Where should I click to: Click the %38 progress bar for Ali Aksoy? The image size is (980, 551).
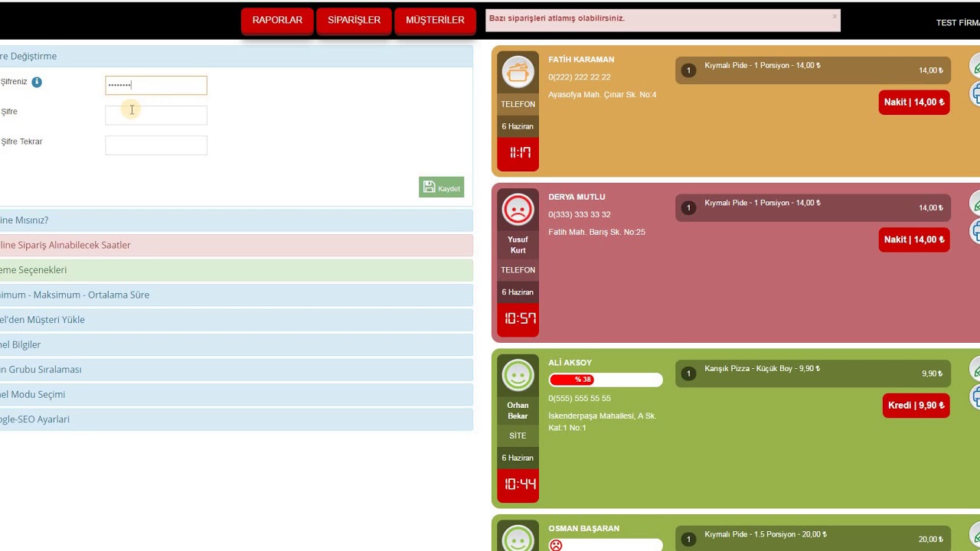coord(606,380)
